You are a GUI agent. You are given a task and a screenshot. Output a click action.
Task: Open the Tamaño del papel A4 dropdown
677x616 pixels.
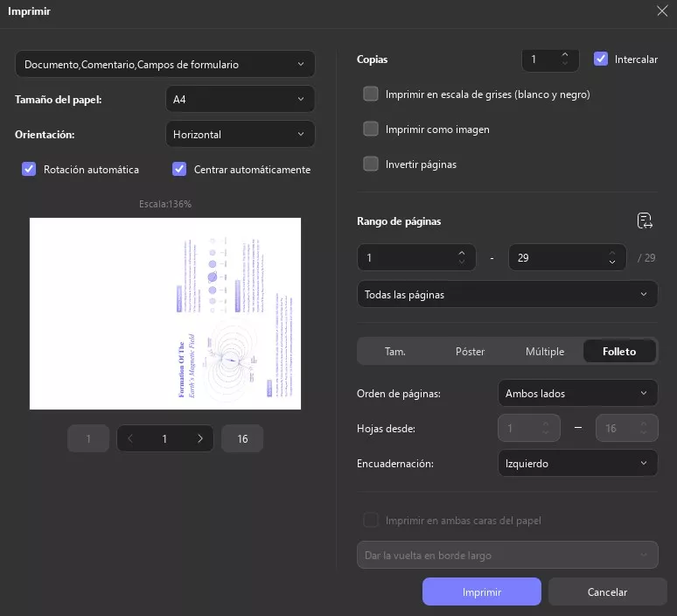[240, 99]
